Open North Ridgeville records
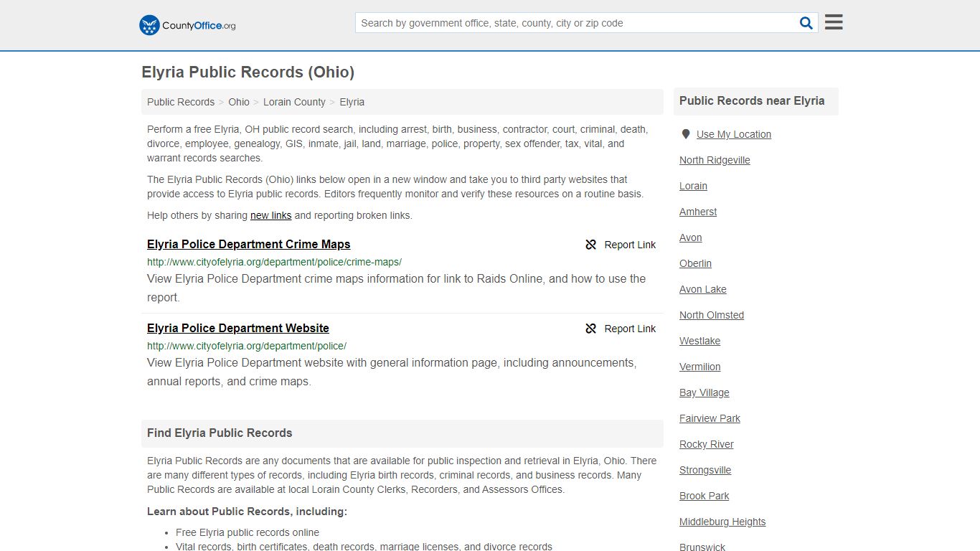Image resolution: width=980 pixels, height=551 pixels. point(715,160)
